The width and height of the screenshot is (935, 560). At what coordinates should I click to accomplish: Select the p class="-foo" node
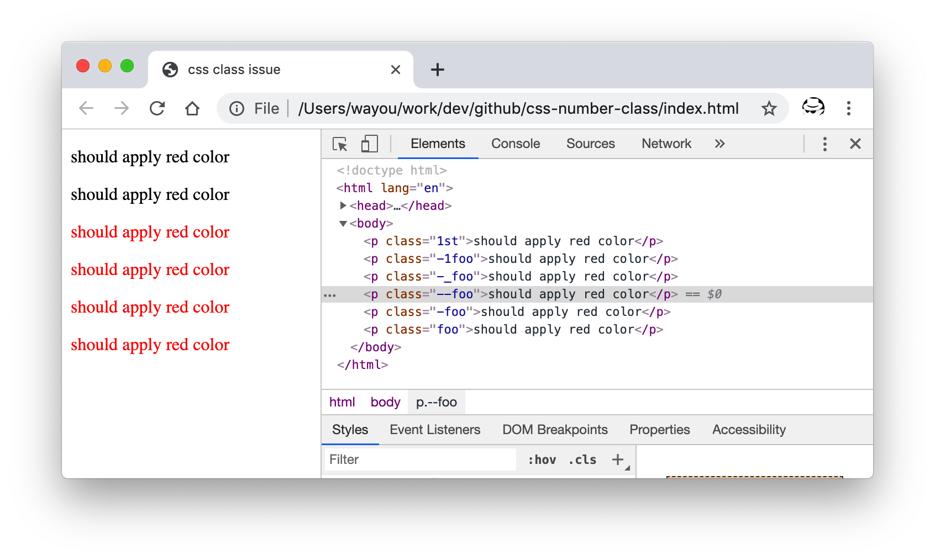517,312
